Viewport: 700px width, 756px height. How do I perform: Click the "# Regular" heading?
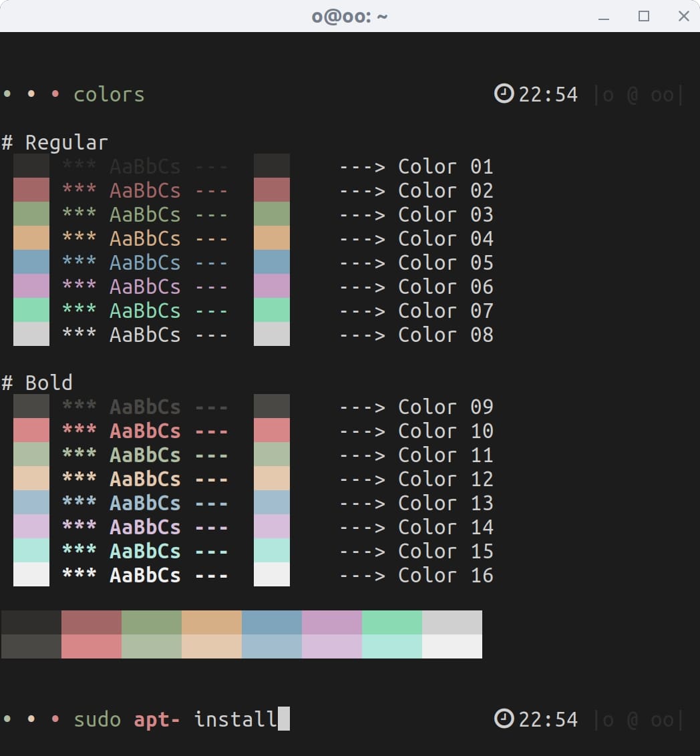(55, 142)
